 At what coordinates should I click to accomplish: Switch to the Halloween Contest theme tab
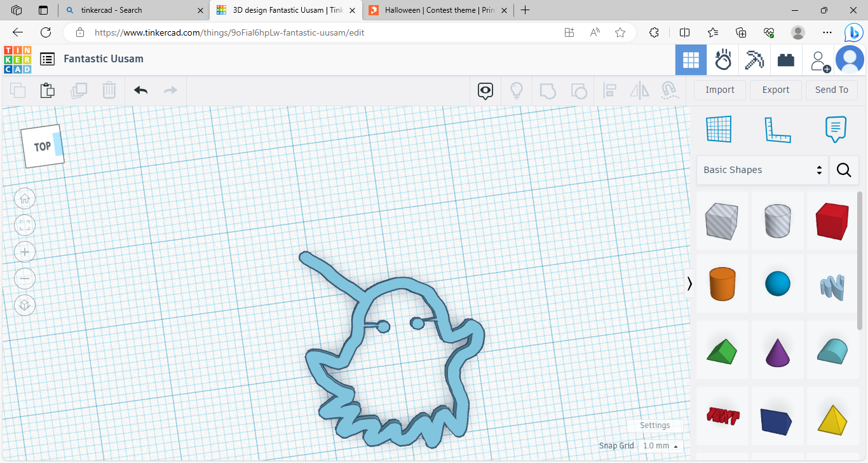(438, 10)
